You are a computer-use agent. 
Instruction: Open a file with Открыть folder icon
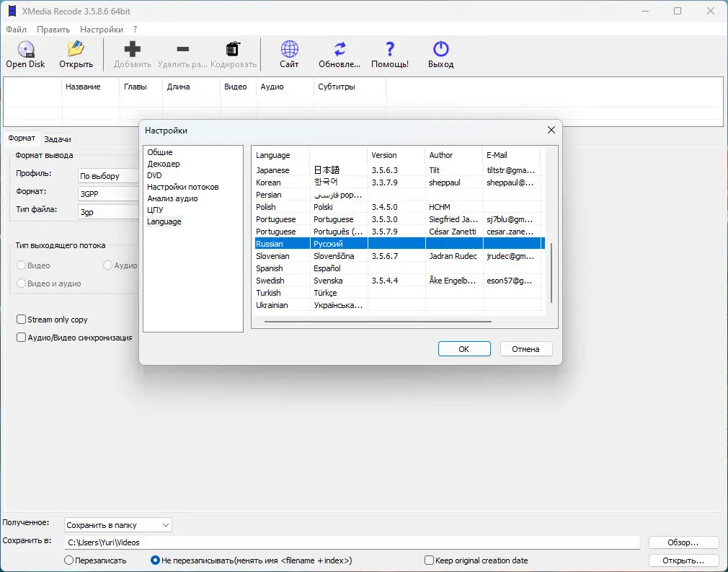click(76, 49)
